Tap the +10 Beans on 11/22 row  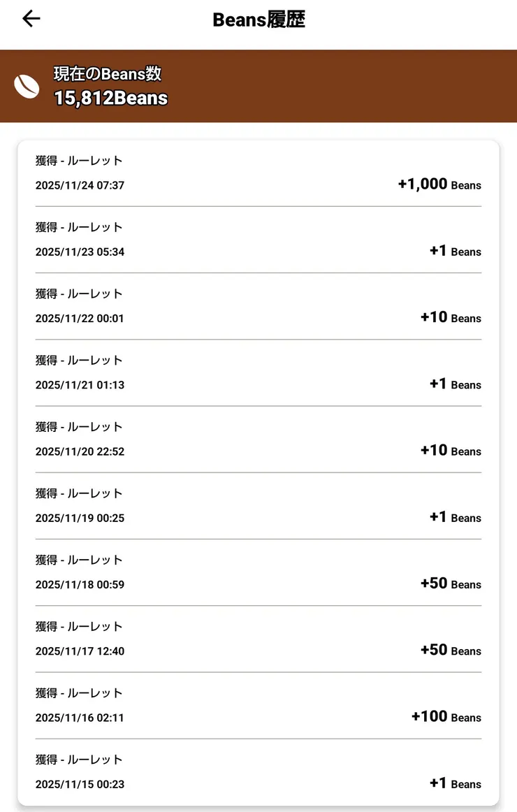(451, 317)
